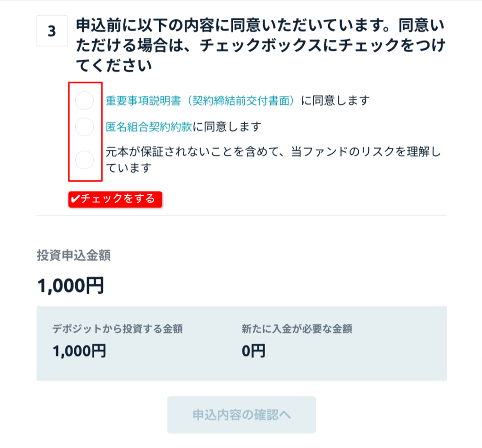Click the 投資申込金額 label
The image size is (482, 448).
pyautogui.click(x=74, y=256)
